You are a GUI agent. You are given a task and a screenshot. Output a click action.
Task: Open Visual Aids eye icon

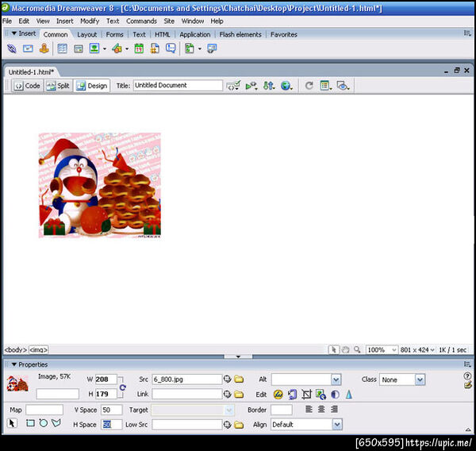(x=343, y=86)
